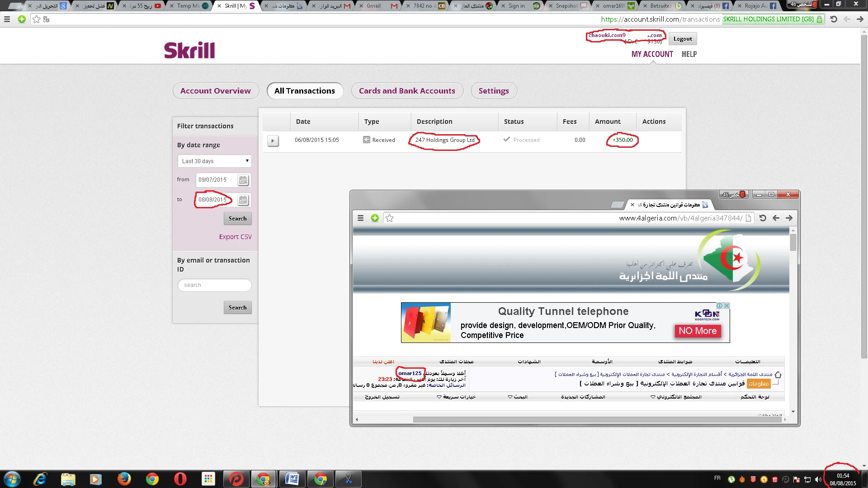The image size is (868, 488).
Task: Open the 'to' date calendar icon
Action: click(243, 200)
